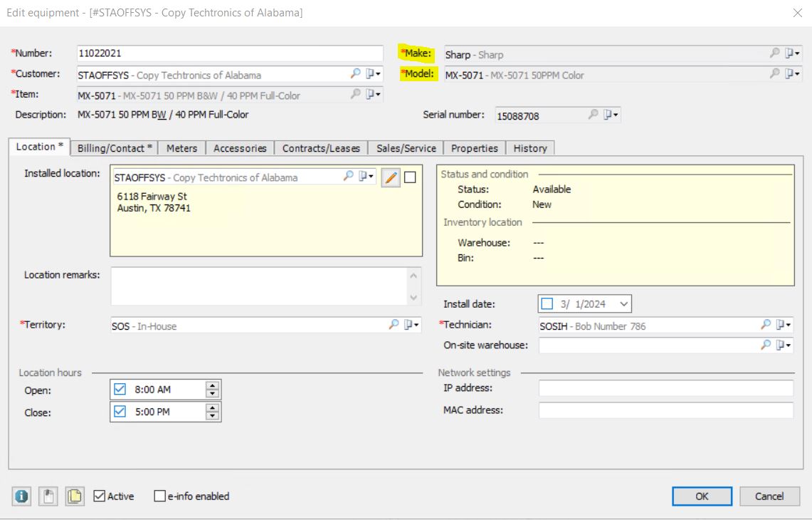The width and height of the screenshot is (812, 520).
Task: Click the Cancel button
Action: click(769, 496)
